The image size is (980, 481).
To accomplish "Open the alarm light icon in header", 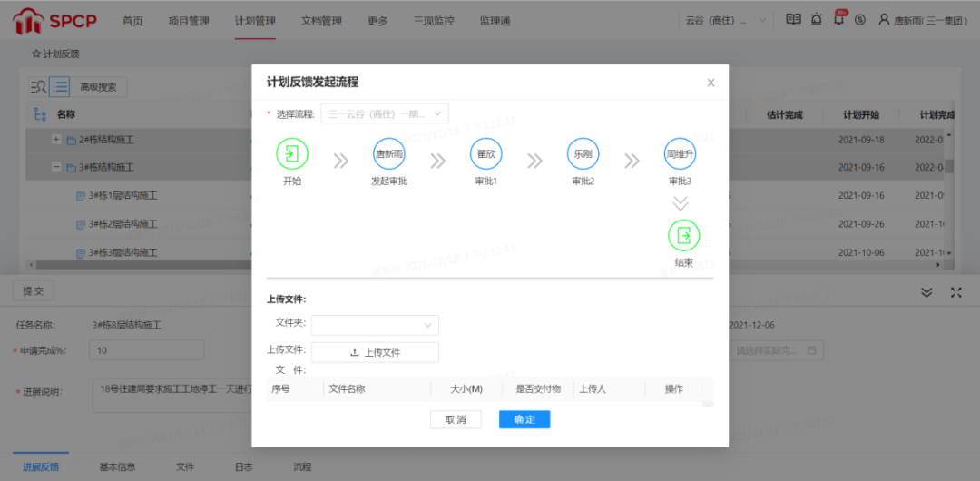I will (817, 20).
